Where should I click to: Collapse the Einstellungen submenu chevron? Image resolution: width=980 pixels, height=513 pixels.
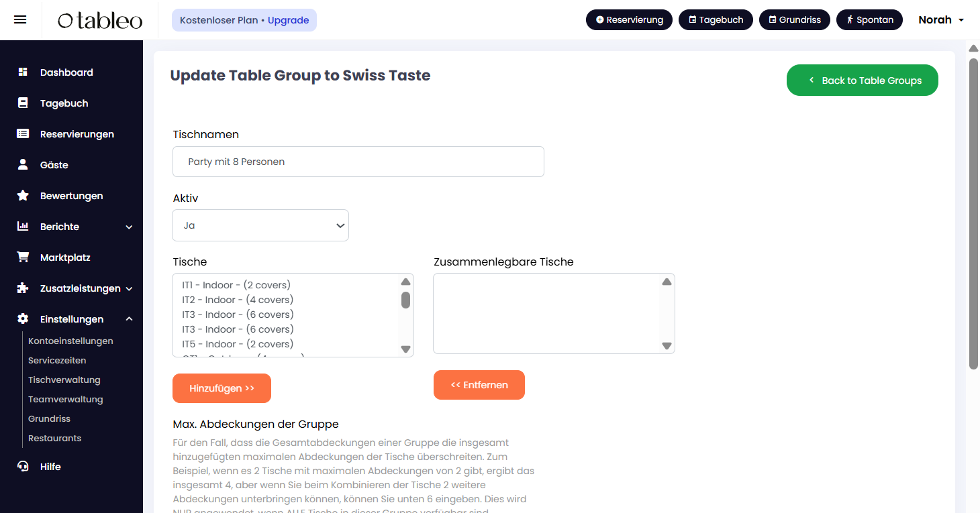click(x=129, y=319)
